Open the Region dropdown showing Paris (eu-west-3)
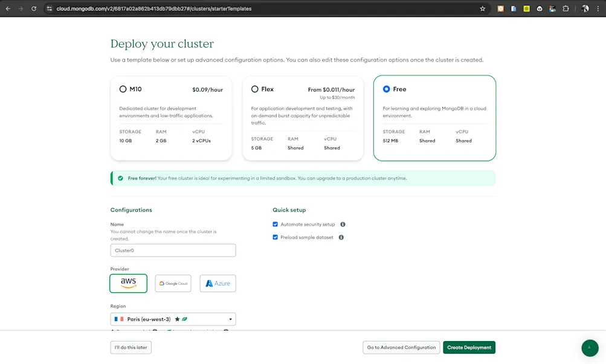 [173, 319]
